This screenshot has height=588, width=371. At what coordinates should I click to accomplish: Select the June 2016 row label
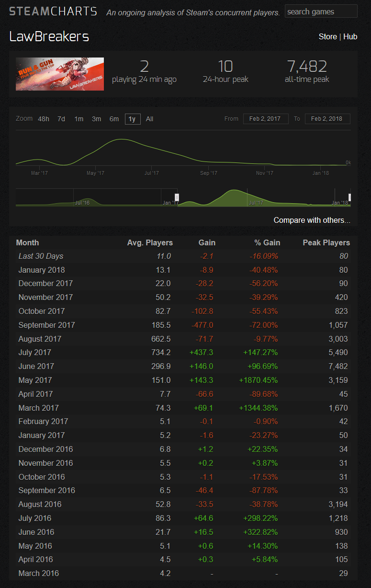tap(36, 532)
